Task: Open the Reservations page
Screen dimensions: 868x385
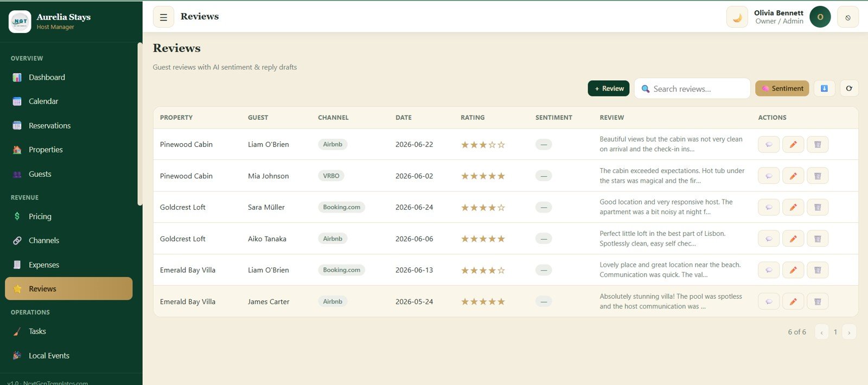Action: pos(68,126)
